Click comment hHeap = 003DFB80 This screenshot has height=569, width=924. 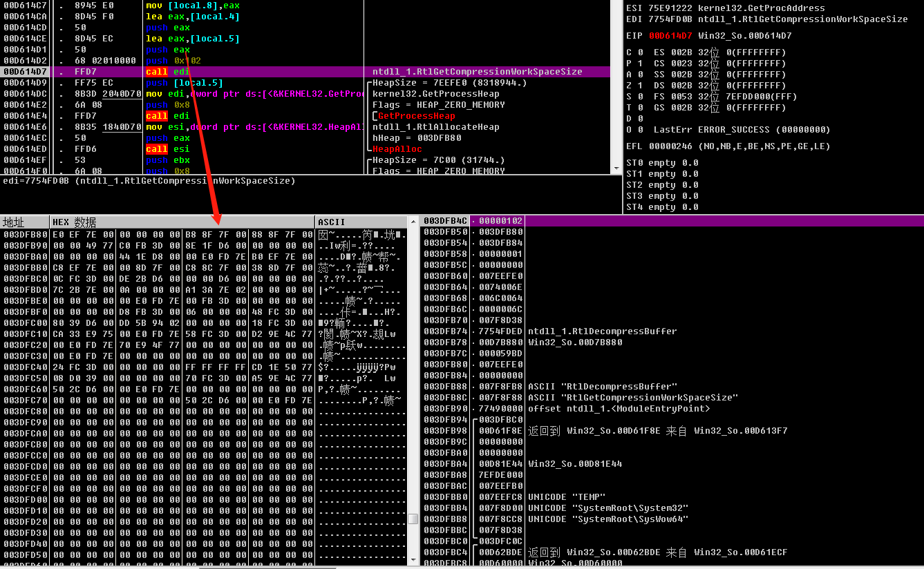pyautogui.click(x=417, y=138)
